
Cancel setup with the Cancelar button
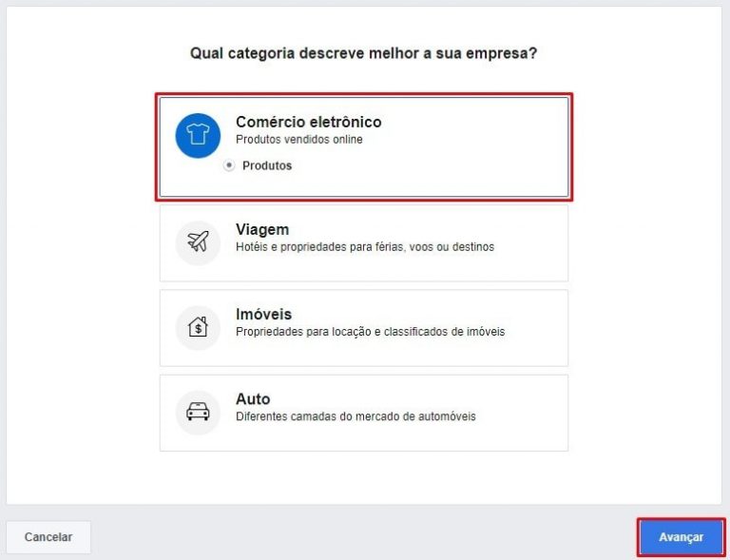tap(48, 537)
